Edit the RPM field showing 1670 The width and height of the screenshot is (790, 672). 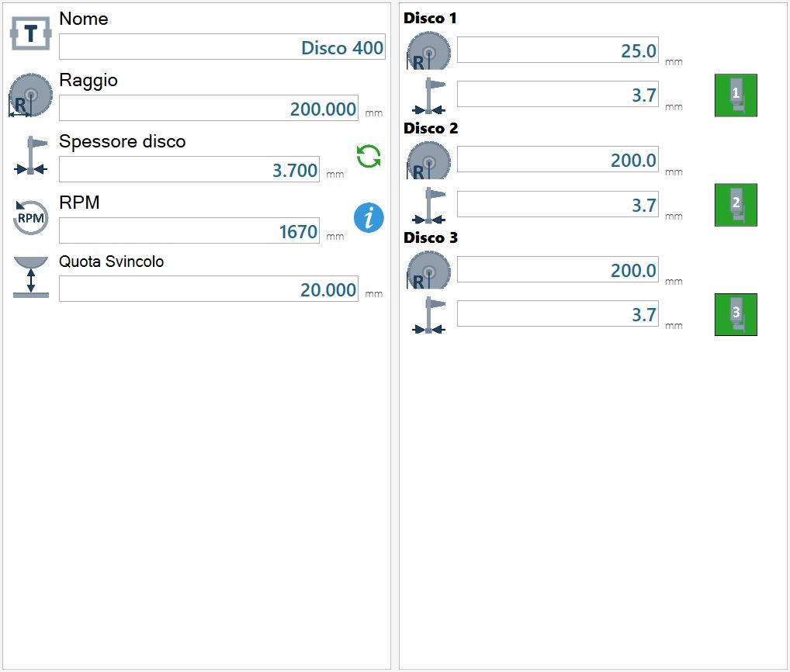(x=189, y=230)
